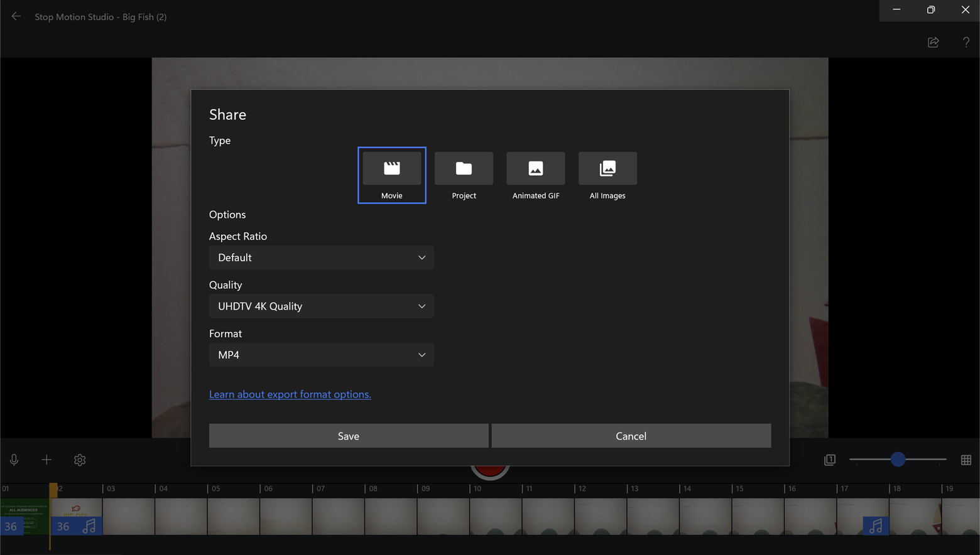
Task: Choose the All Images export type
Action: pyautogui.click(x=607, y=175)
